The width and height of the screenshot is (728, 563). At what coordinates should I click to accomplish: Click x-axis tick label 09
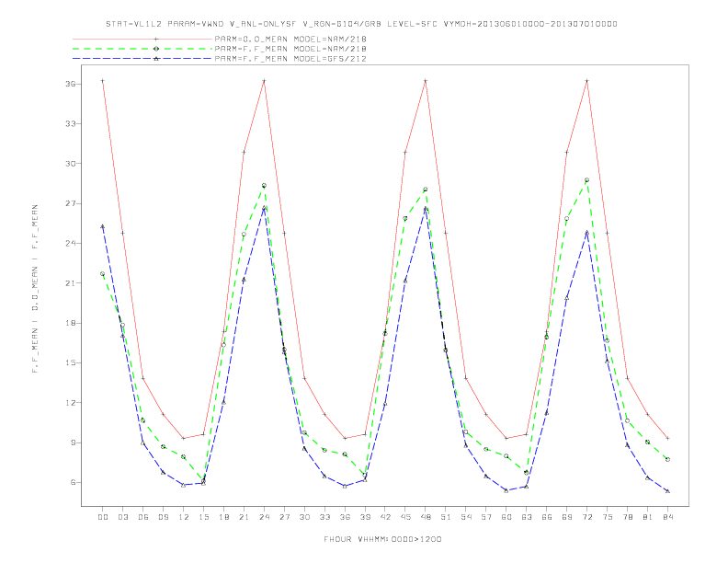pos(163,517)
